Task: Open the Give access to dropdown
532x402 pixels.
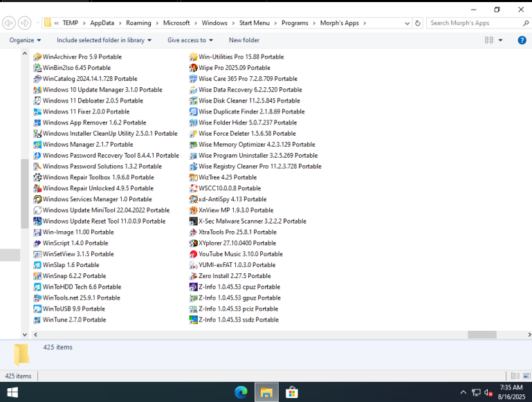Action: click(190, 40)
